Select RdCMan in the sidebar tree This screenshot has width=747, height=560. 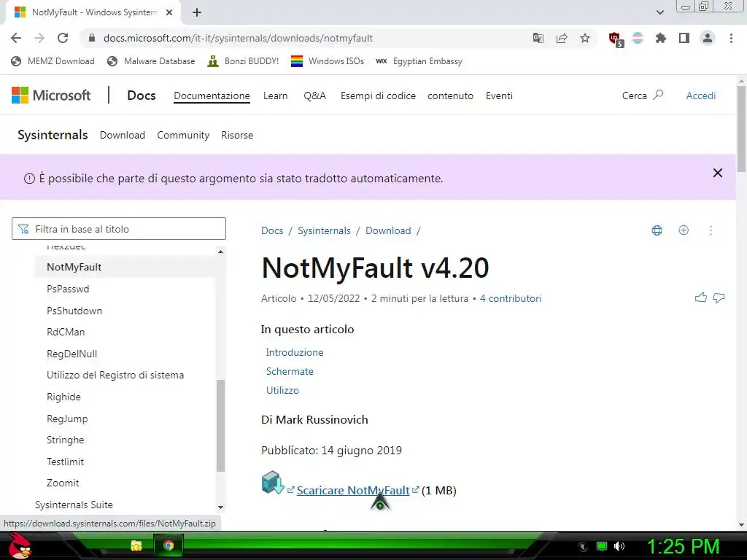point(66,332)
